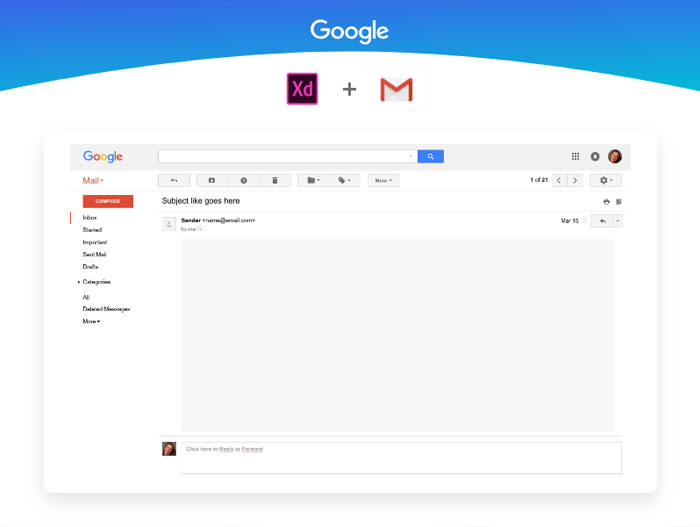Delete email with the trash icon
This screenshot has height=527, width=700.
(275, 180)
